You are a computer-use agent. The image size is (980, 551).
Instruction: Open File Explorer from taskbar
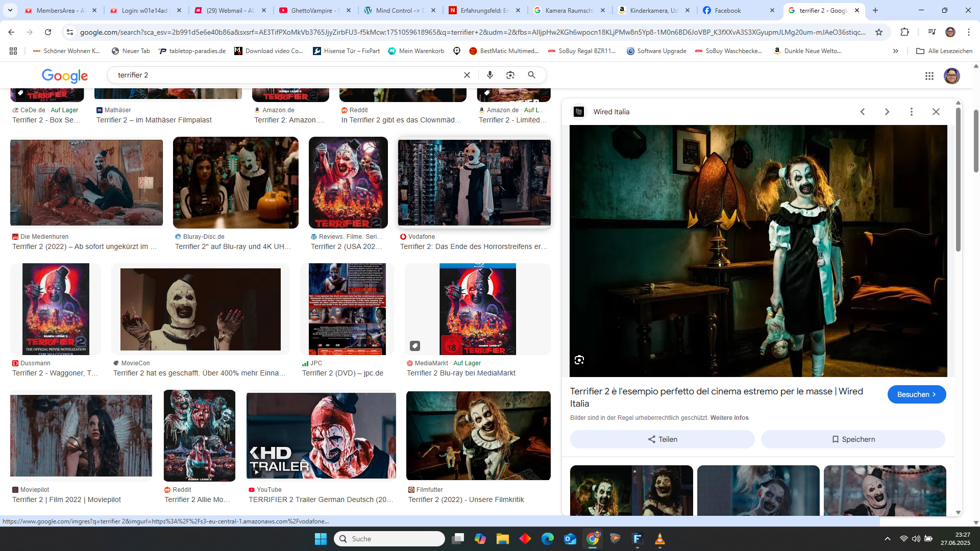[503, 539]
